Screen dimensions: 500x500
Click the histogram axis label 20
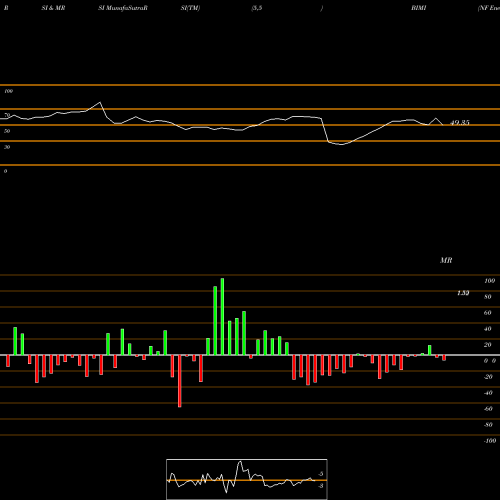click(488, 345)
